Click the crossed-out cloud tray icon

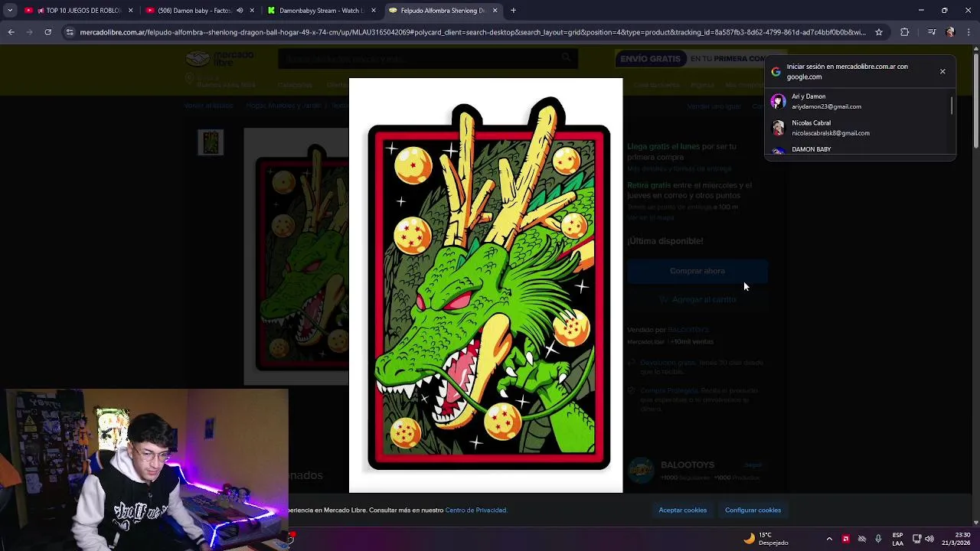pyautogui.click(x=862, y=539)
